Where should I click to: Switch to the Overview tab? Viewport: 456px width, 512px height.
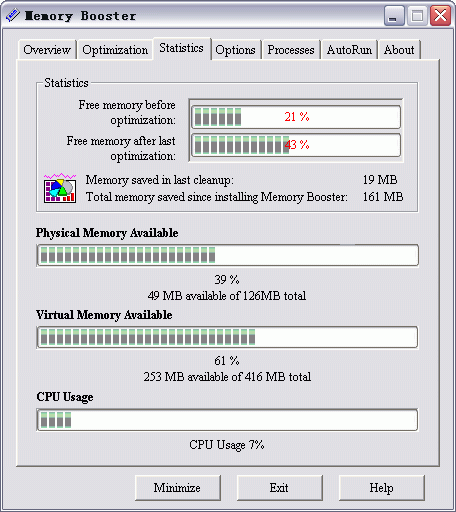[x=47, y=50]
